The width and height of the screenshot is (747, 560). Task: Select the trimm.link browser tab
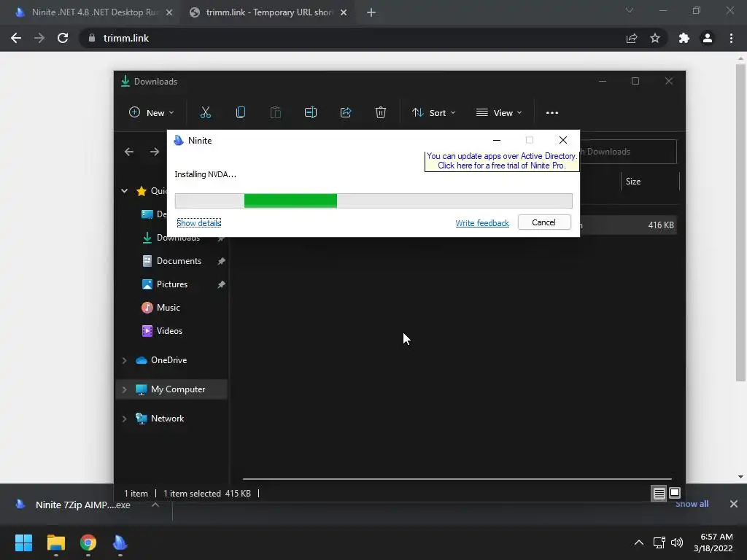pos(268,12)
